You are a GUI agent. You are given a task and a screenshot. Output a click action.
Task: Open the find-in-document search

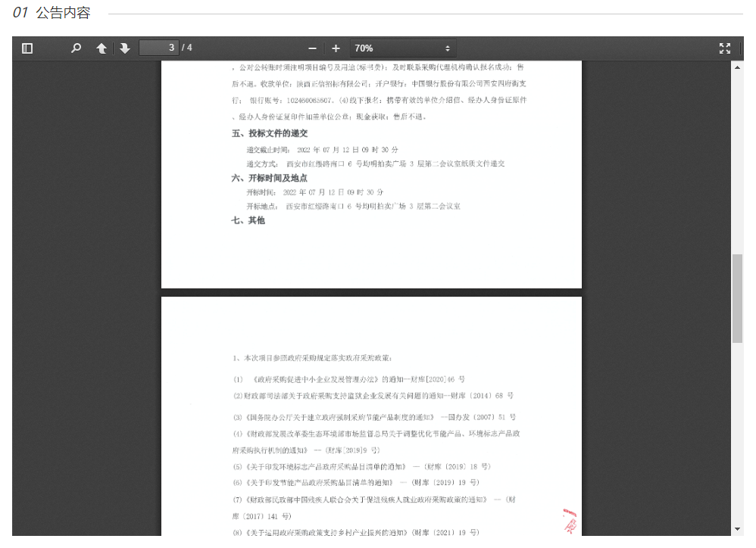pos(76,48)
